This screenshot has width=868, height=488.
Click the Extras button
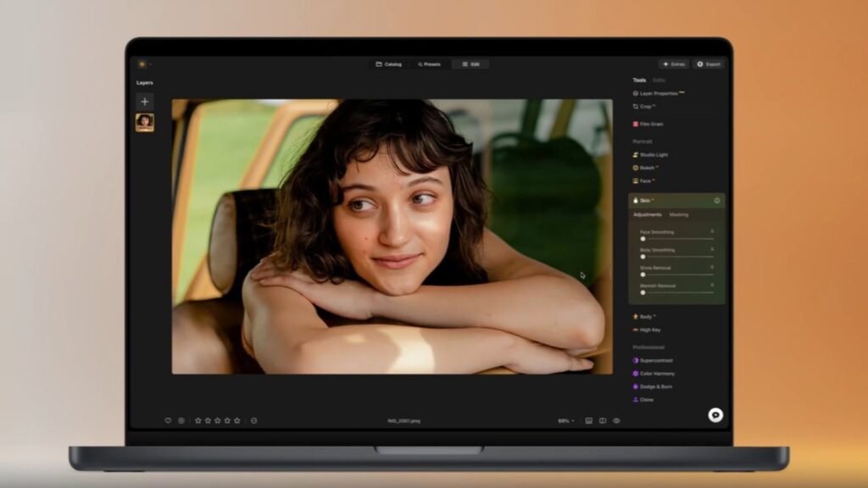[674, 64]
